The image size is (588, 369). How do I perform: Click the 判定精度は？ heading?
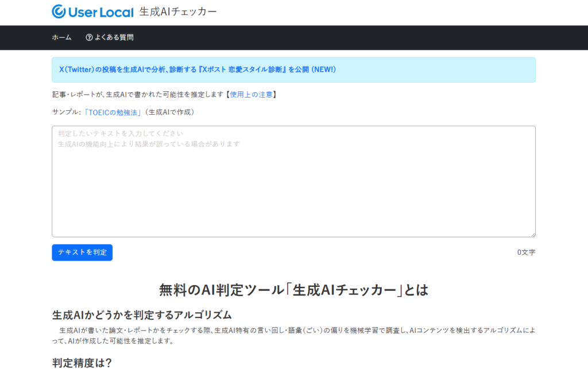[x=81, y=362]
